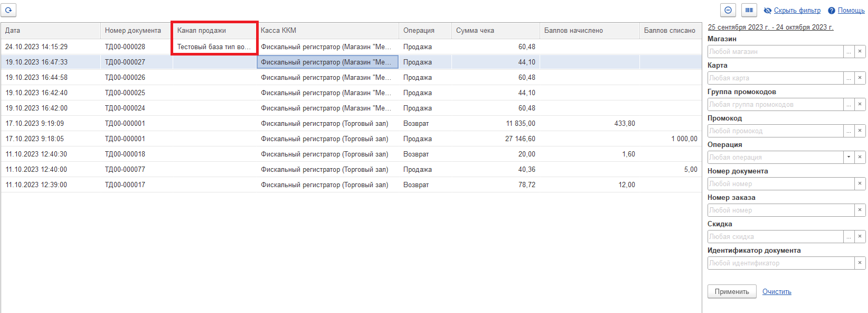The image size is (868, 313).
Task: Select the 433,80 points accrued cell
Action: (590, 123)
